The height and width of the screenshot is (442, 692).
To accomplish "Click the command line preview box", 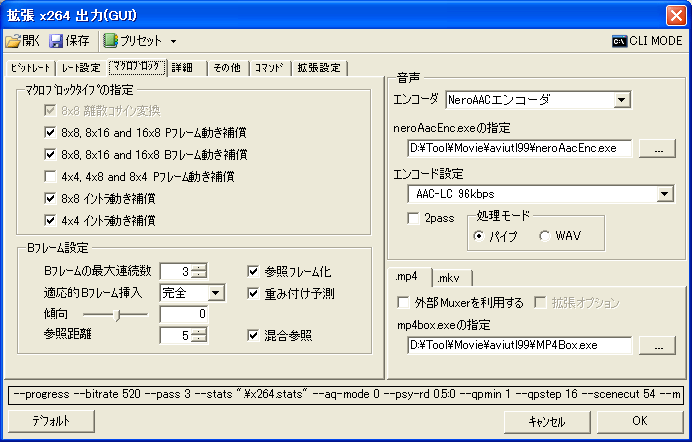I will (x=346, y=394).
